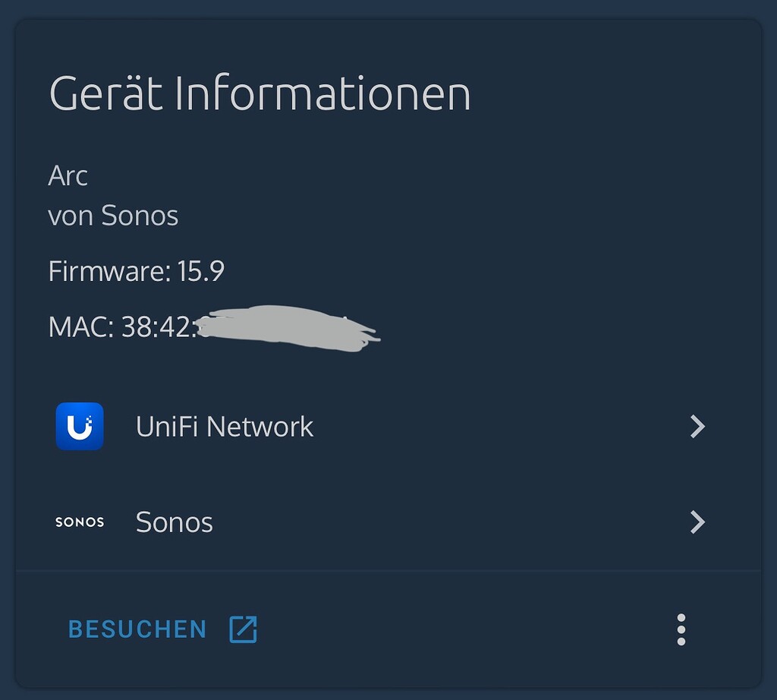Click the UniFi Network row entry
This screenshot has width=777, height=700.
[x=225, y=426]
